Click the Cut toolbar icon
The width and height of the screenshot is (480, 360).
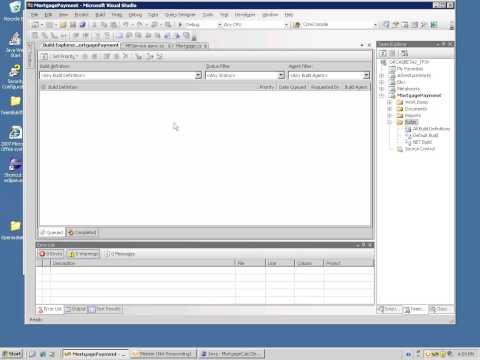[x=94, y=25]
